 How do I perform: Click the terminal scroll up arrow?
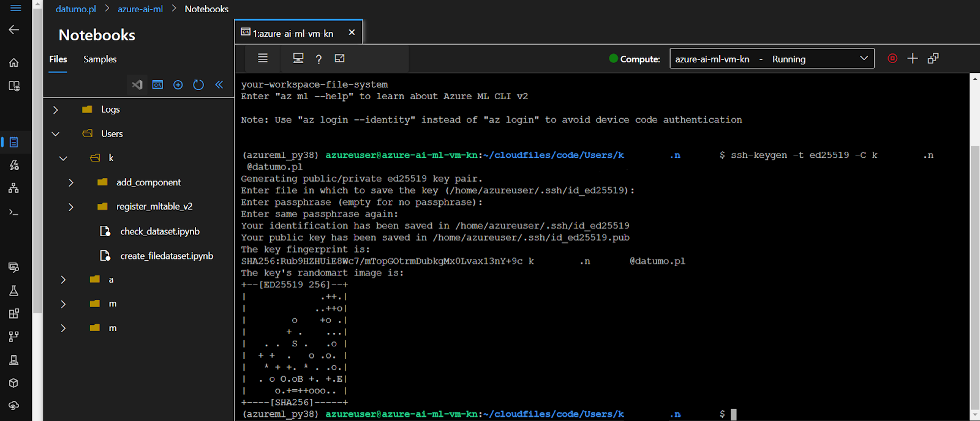(975, 78)
